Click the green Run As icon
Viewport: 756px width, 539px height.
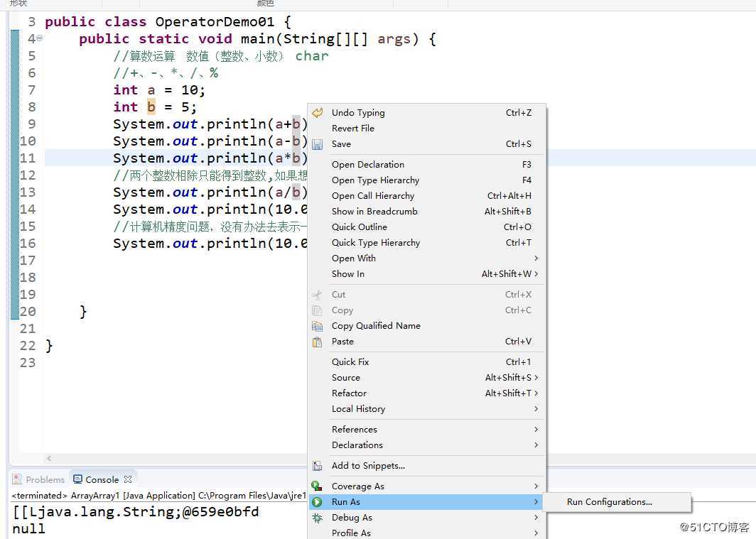coord(317,502)
